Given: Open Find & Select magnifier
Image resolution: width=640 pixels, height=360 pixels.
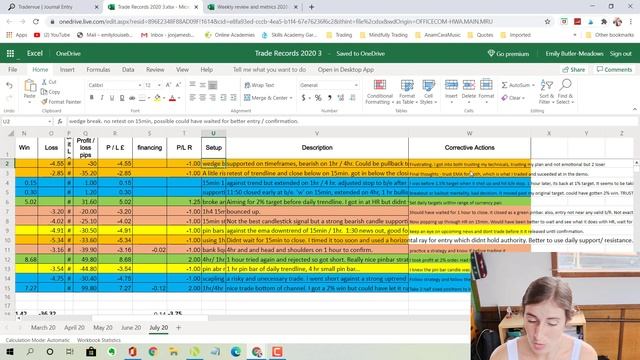Looking at the screenshot, I should [x=565, y=92].
